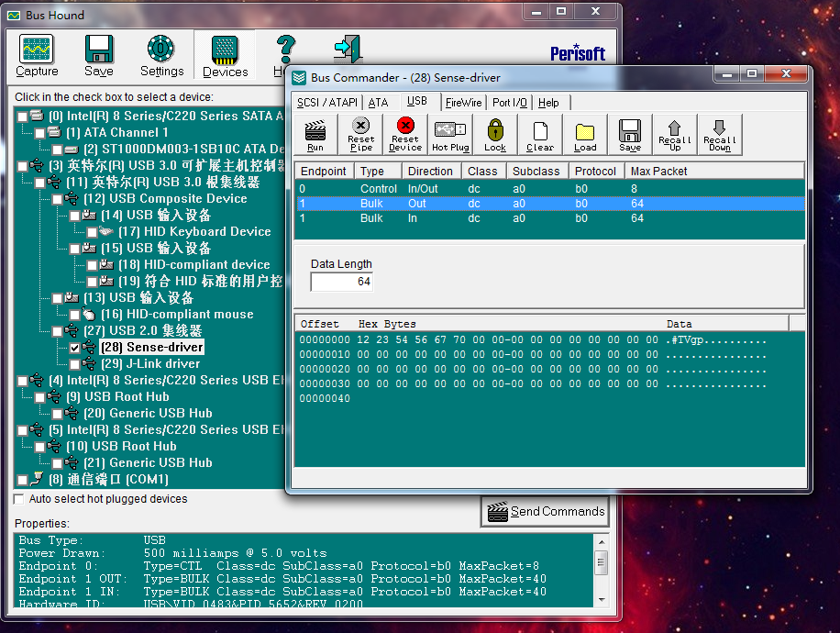Click the Perisoft logo

pyautogui.click(x=578, y=52)
